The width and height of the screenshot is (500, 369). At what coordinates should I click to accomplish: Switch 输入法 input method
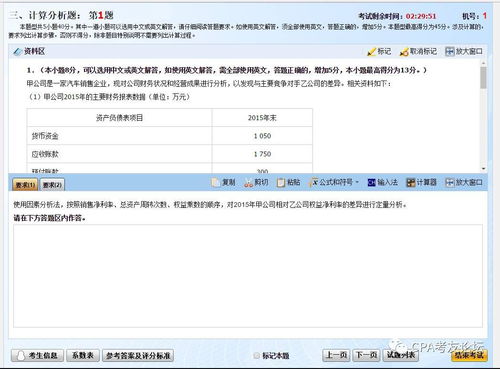(x=382, y=182)
